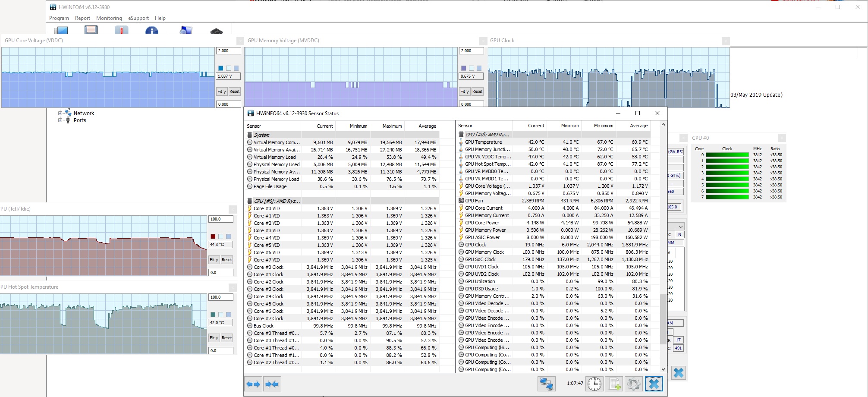Expand sensor columns with outward arrows icon
Image resolution: width=868 pixels, height=397 pixels.
[253, 384]
